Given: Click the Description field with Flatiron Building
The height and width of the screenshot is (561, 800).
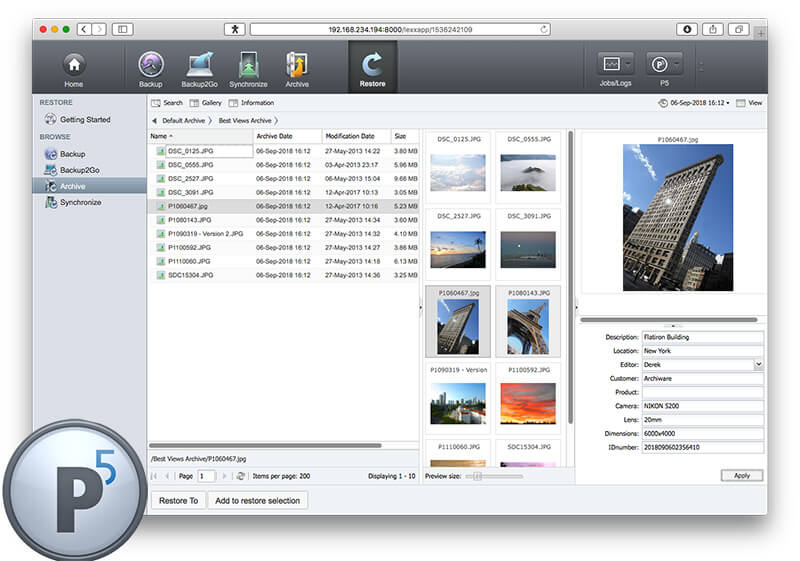Looking at the screenshot, I should [703, 338].
